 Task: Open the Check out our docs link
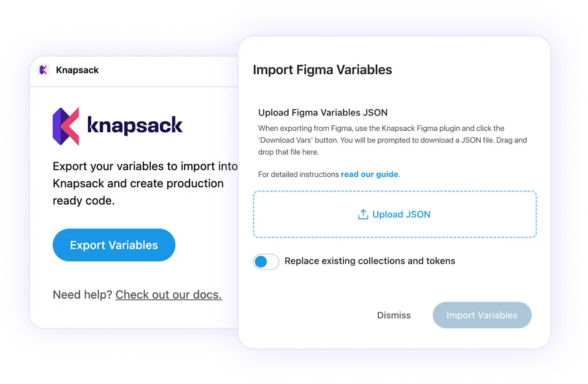(168, 295)
